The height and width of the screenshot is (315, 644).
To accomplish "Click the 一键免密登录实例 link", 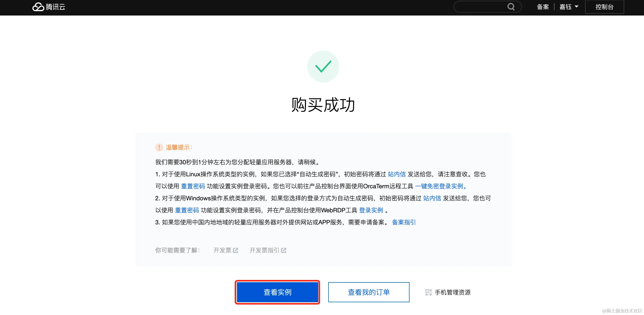I will click(440, 186).
